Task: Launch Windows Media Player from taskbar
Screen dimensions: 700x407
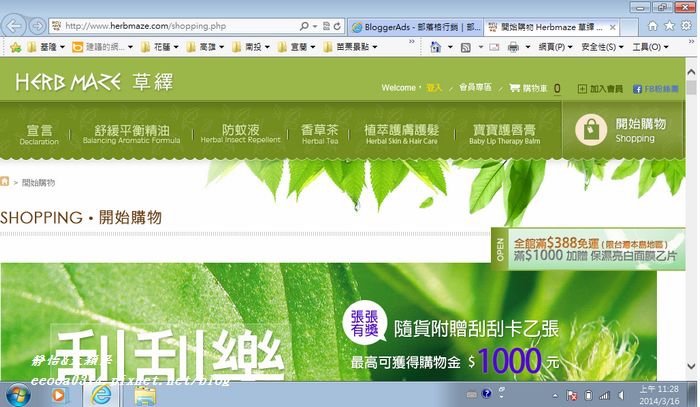Action: tap(58, 395)
